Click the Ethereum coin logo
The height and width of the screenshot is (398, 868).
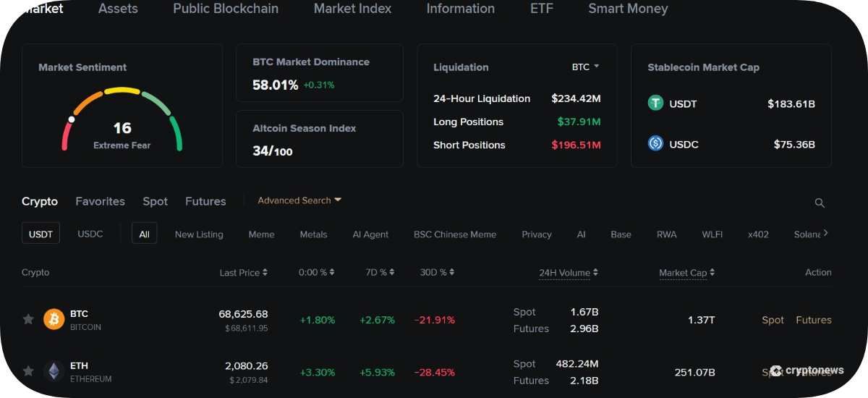pos(54,371)
